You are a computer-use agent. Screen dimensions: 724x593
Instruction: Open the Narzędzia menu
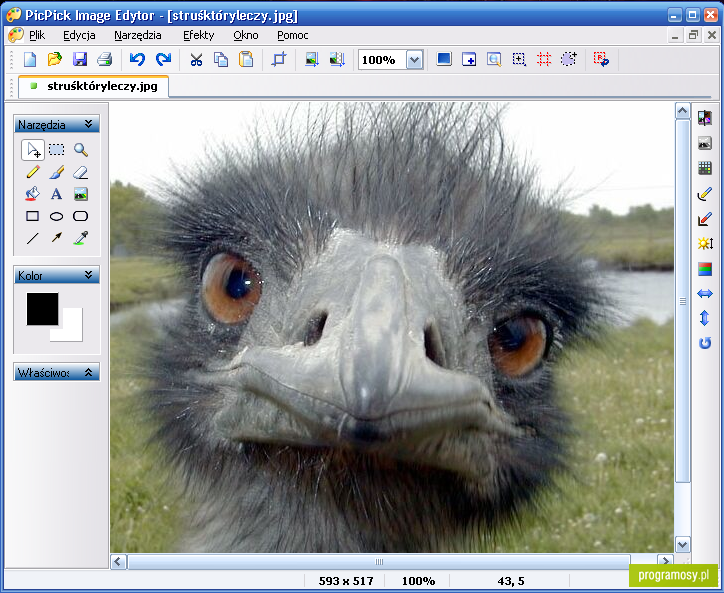click(138, 36)
